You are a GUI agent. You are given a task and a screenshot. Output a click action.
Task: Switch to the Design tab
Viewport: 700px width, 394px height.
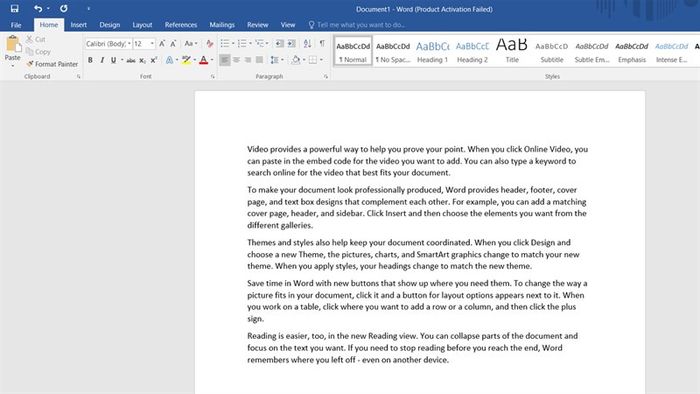click(110, 25)
